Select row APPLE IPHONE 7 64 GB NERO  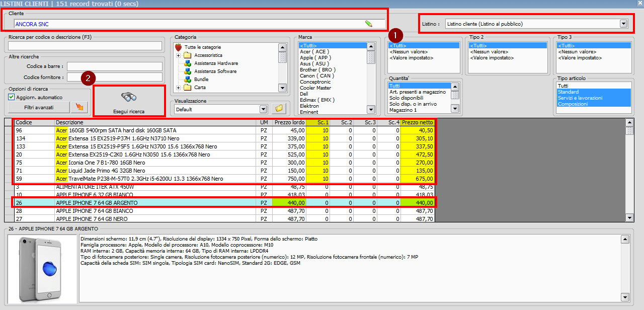click(x=224, y=219)
